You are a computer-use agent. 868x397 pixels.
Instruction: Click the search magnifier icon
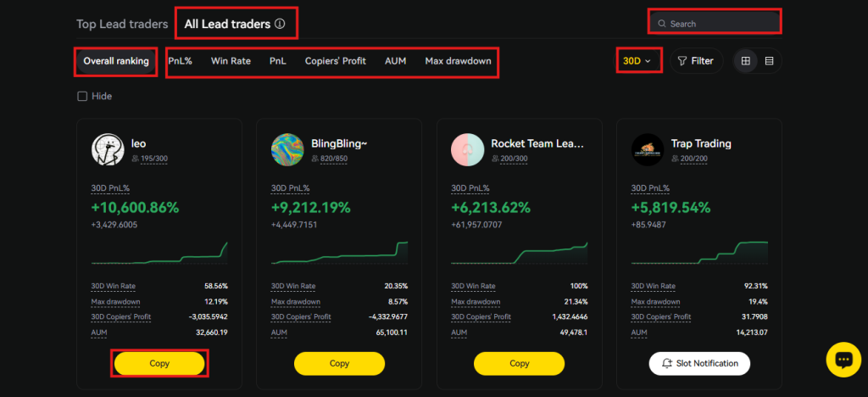[661, 24]
